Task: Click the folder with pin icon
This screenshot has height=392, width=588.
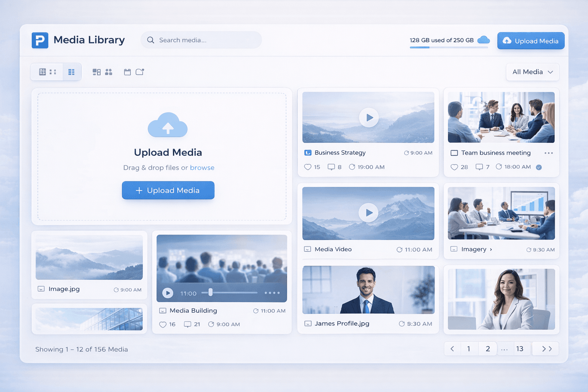Action: point(140,72)
